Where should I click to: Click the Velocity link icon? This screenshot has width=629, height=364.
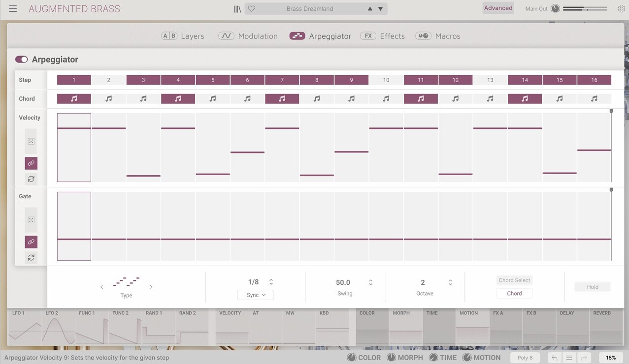(31, 163)
